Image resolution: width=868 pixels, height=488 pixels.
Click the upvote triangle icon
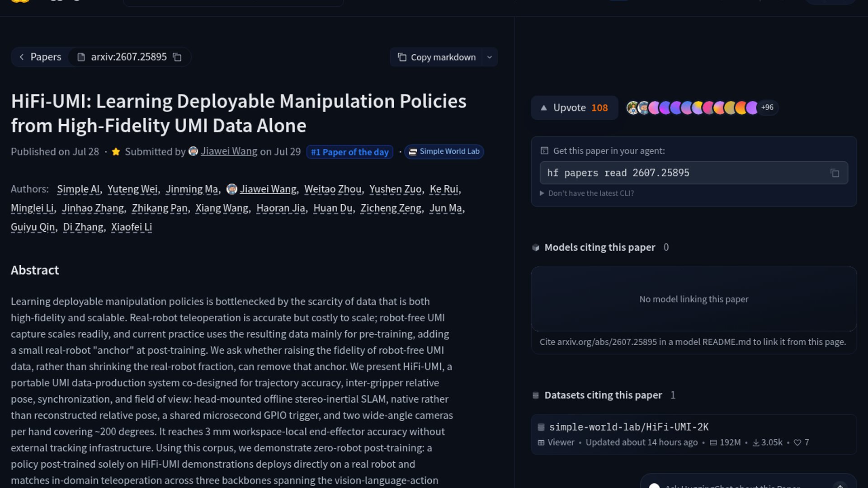point(544,108)
